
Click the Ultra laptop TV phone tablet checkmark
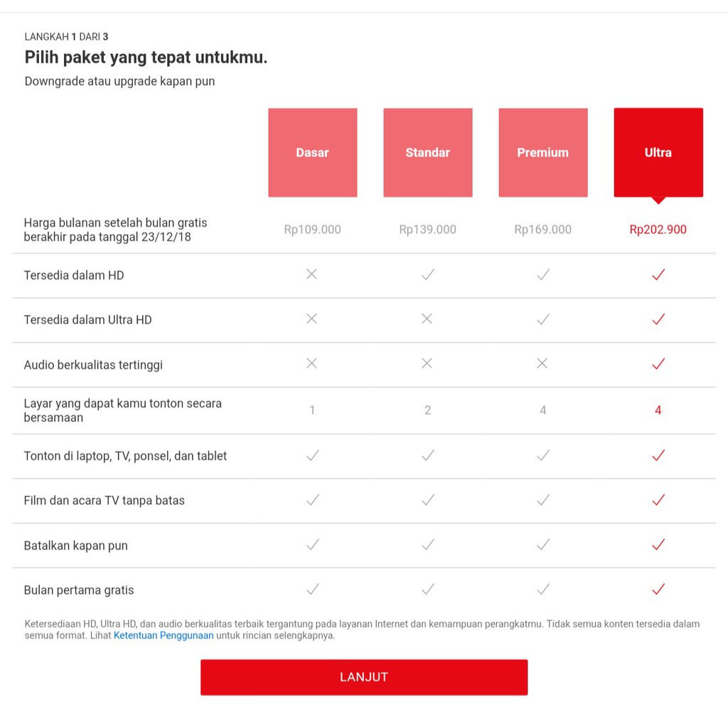click(x=658, y=456)
